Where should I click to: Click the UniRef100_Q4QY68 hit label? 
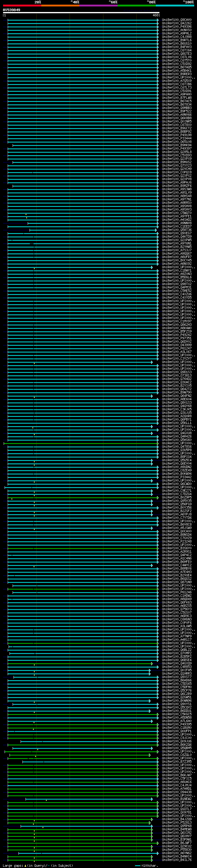pyautogui.click(x=177, y=406)
